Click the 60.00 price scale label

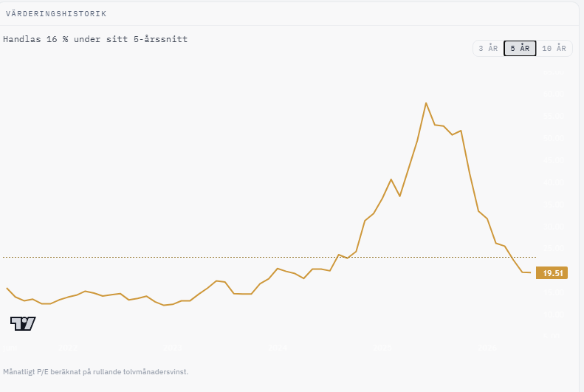coord(554,94)
